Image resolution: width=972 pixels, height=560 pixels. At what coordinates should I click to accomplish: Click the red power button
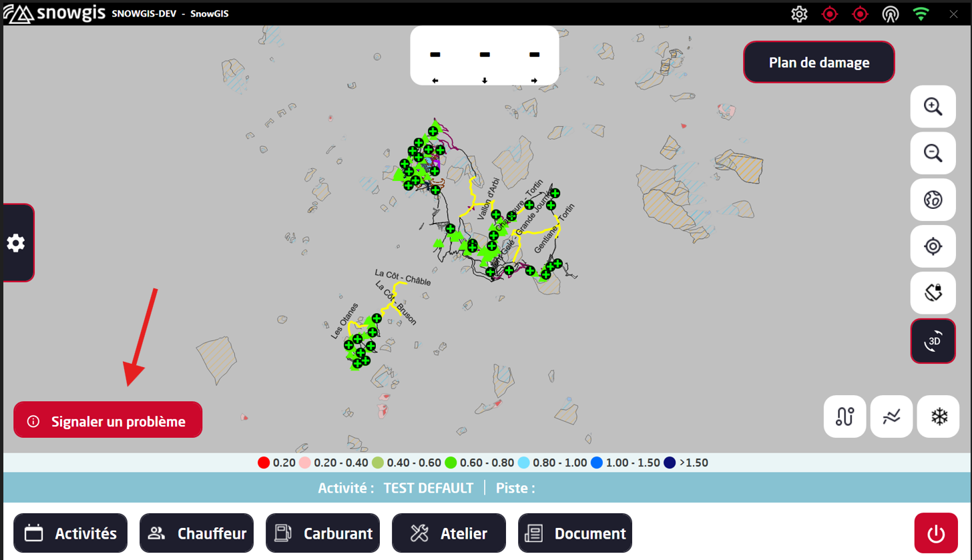936,533
